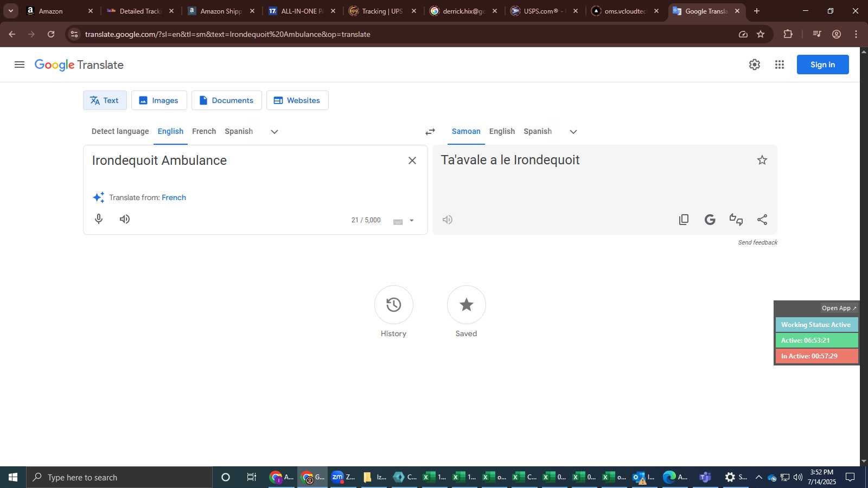Switch to Websites translation mode
Image resolution: width=868 pixels, height=488 pixels.
tap(297, 100)
